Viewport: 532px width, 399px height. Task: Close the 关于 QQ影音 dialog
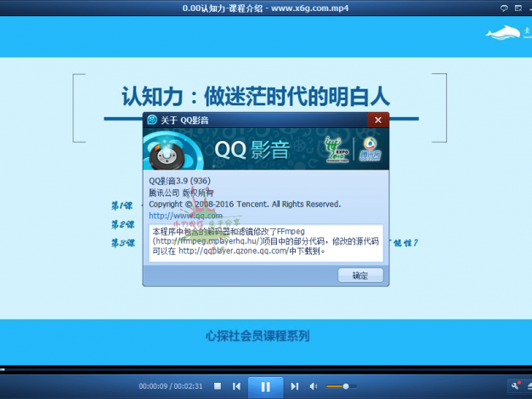pos(378,120)
